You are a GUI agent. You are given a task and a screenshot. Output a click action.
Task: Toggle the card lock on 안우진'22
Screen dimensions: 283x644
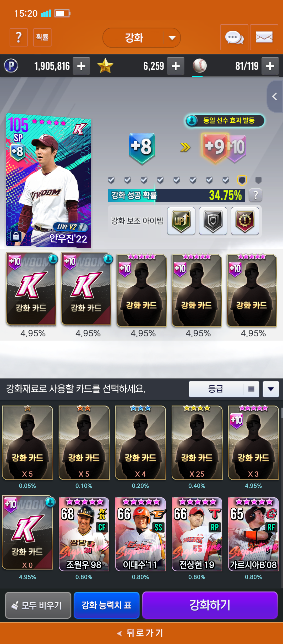tap(16, 236)
